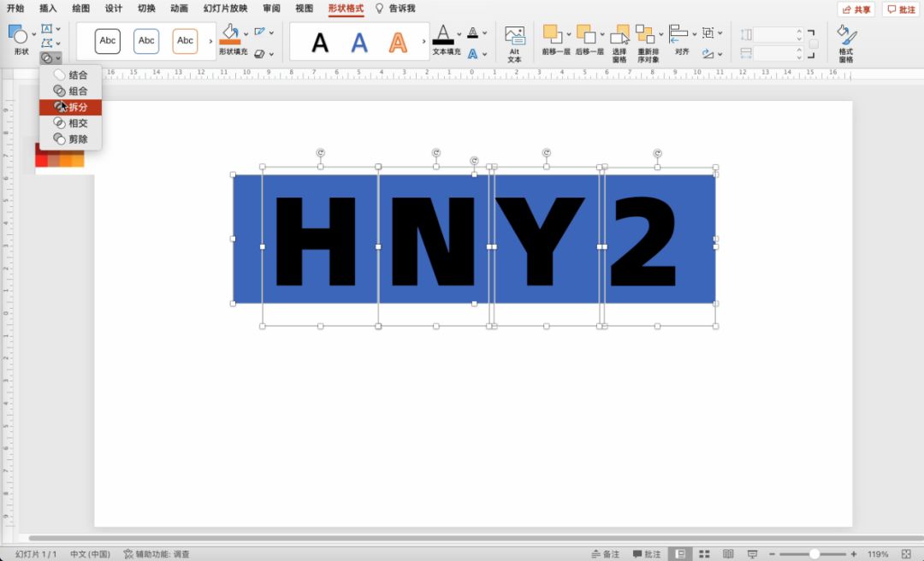Click the 批注 comments button at top right
924x561 pixels.
(901, 9)
